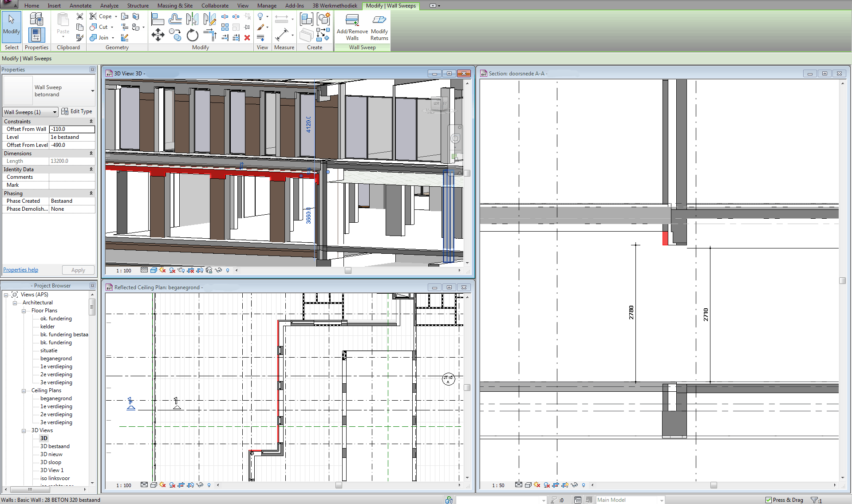This screenshot has width=852, height=504.
Task: Select the Array tool
Action: [225, 27]
